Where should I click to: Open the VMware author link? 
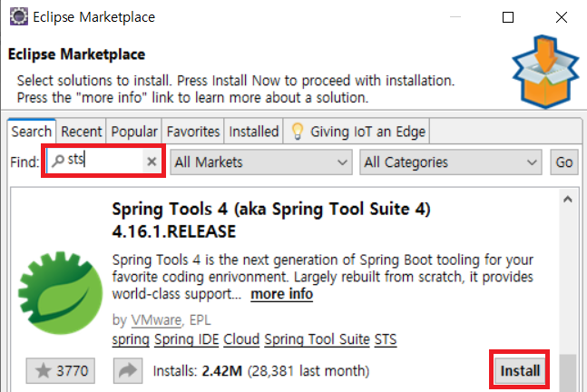[x=156, y=320]
